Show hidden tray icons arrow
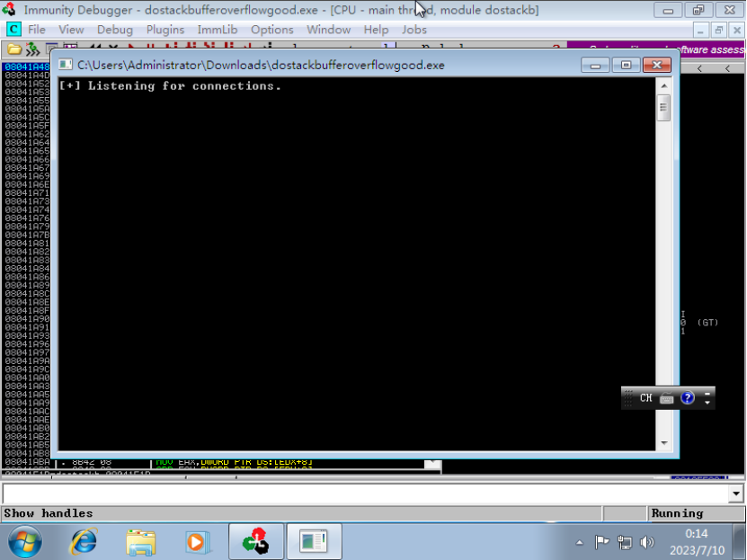 pyautogui.click(x=579, y=542)
